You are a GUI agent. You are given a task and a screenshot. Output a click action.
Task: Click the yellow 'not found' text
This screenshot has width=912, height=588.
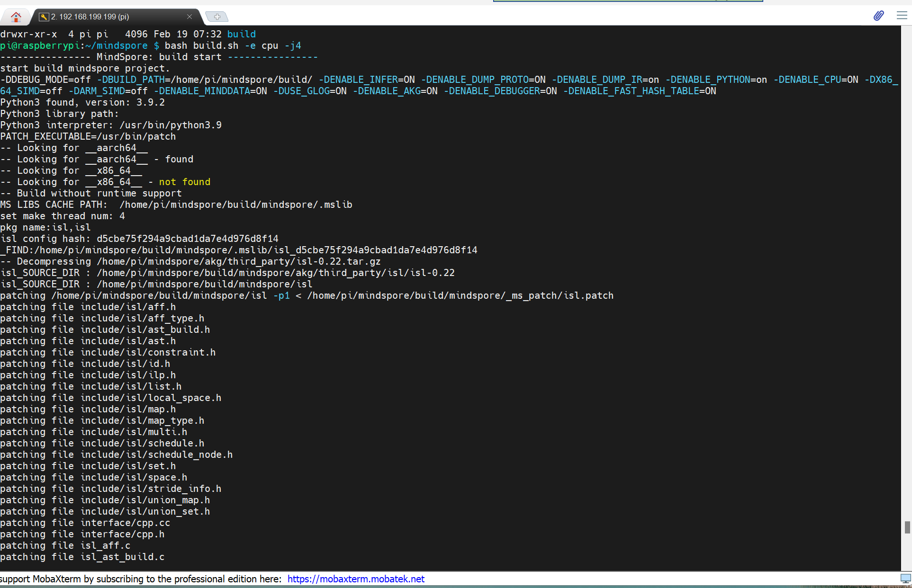coord(184,182)
